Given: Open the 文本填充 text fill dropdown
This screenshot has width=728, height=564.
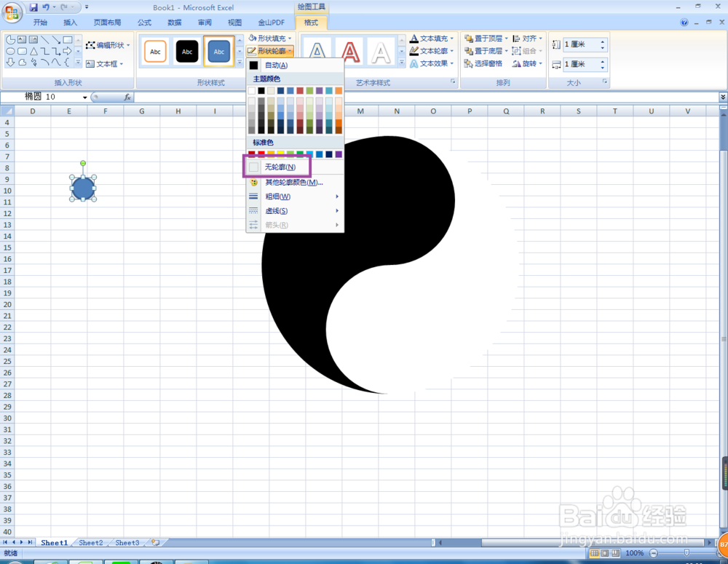Looking at the screenshot, I should (x=432, y=39).
